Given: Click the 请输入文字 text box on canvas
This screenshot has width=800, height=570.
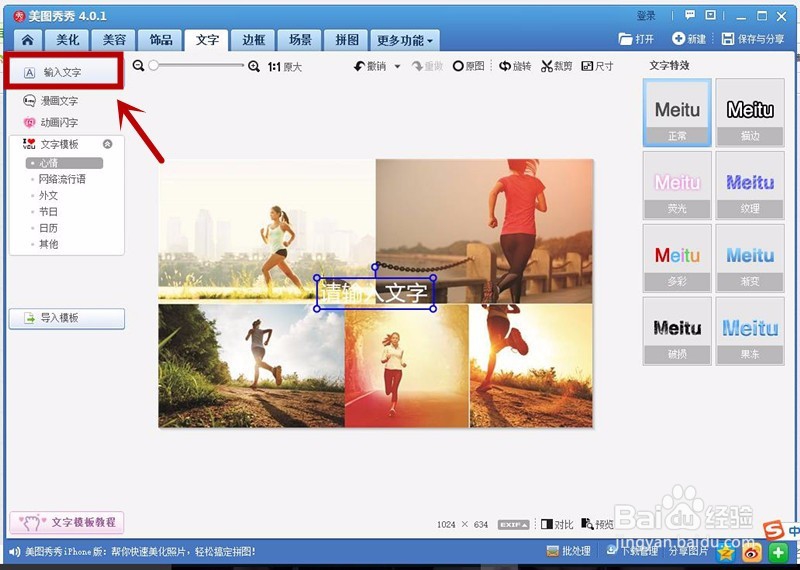Looking at the screenshot, I should (375, 293).
